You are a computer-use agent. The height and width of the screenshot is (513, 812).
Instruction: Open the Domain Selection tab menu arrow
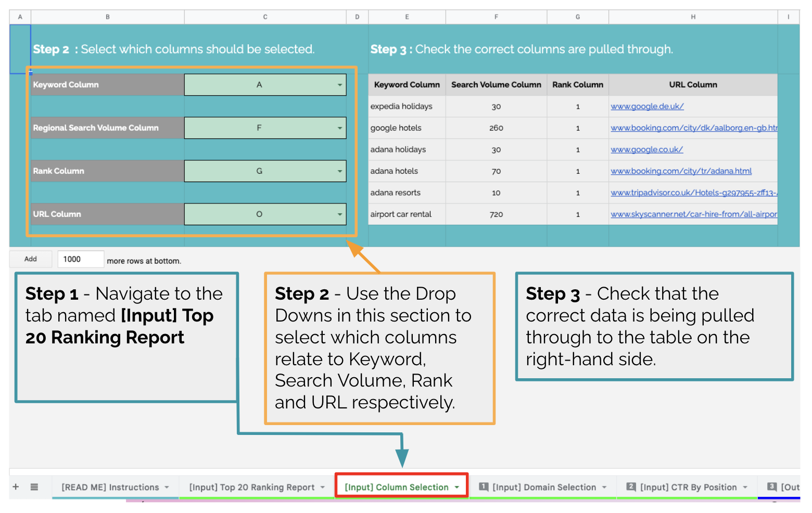[604, 488]
